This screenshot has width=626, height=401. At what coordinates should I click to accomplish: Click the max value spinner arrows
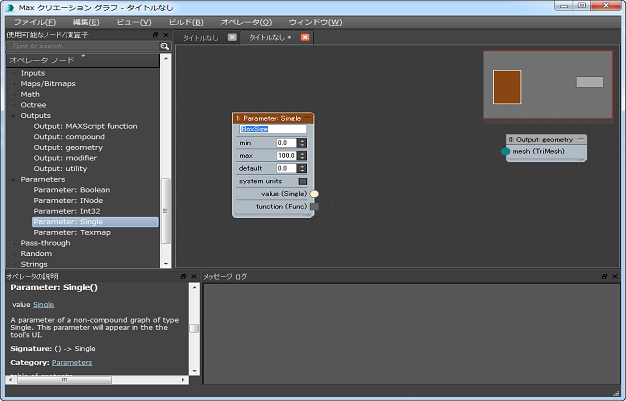pos(302,155)
